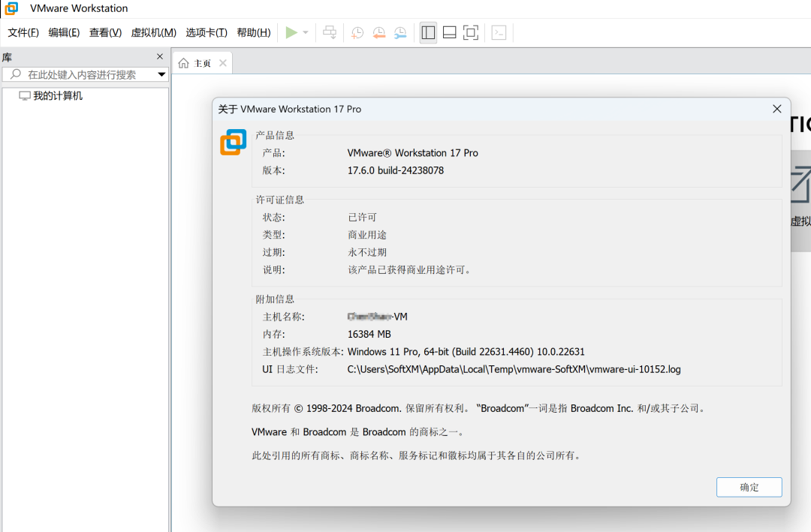Open the 选项卡(T) menu
This screenshot has height=532, width=811.
click(x=204, y=32)
